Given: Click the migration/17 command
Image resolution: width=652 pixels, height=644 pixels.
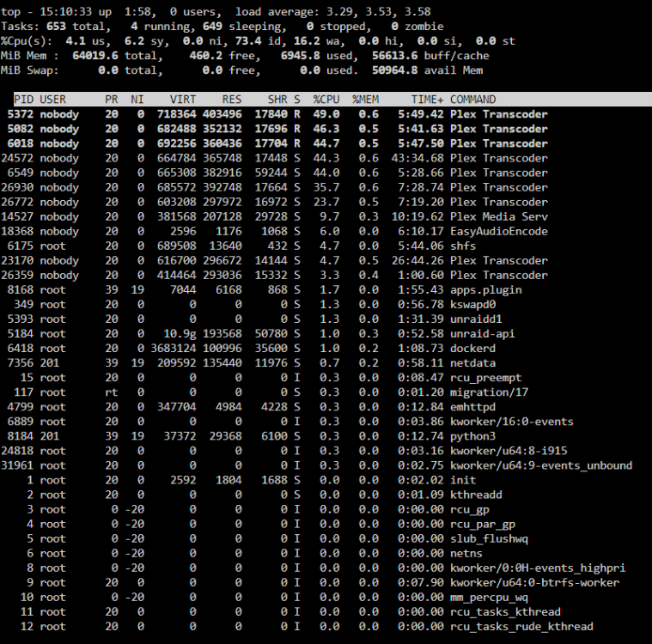Looking at the screenshot, I should point(489,392).
